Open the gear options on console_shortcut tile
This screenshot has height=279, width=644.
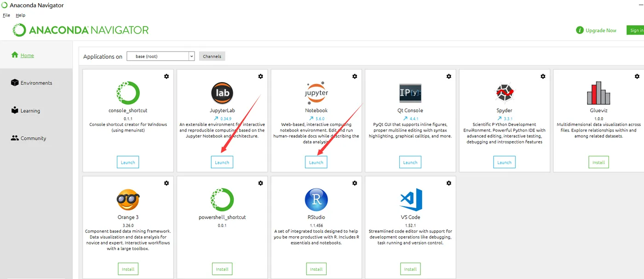click(167, 76)
